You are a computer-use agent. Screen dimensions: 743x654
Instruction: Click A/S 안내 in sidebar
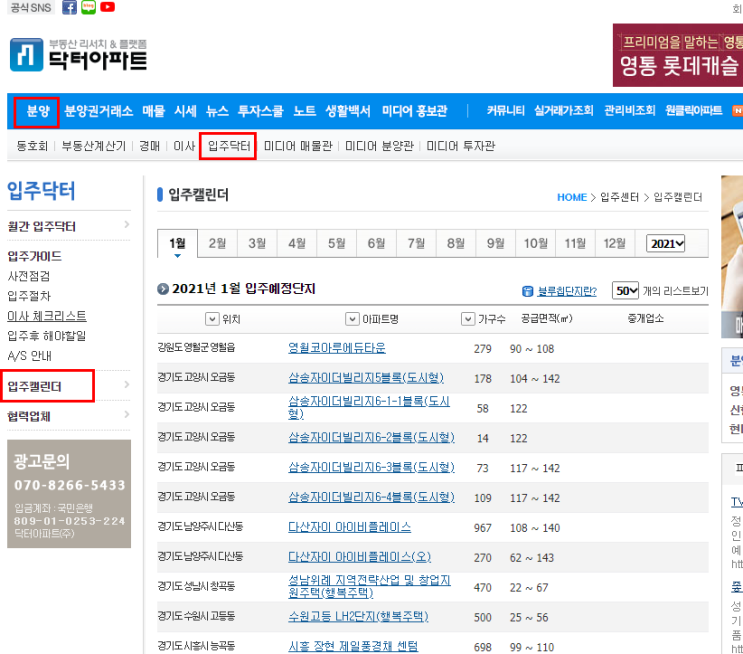pos(29,356)
